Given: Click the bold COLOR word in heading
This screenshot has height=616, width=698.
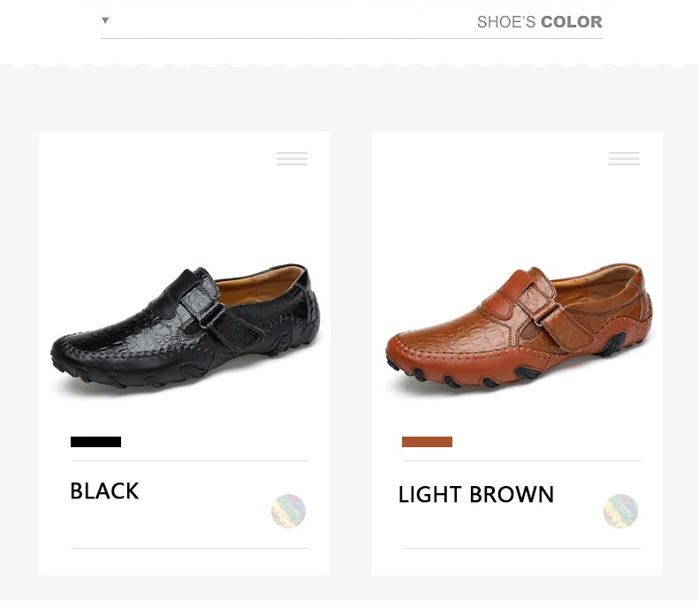Looking at the screenshot, I should pyautogui.click(x=571, y=22).
